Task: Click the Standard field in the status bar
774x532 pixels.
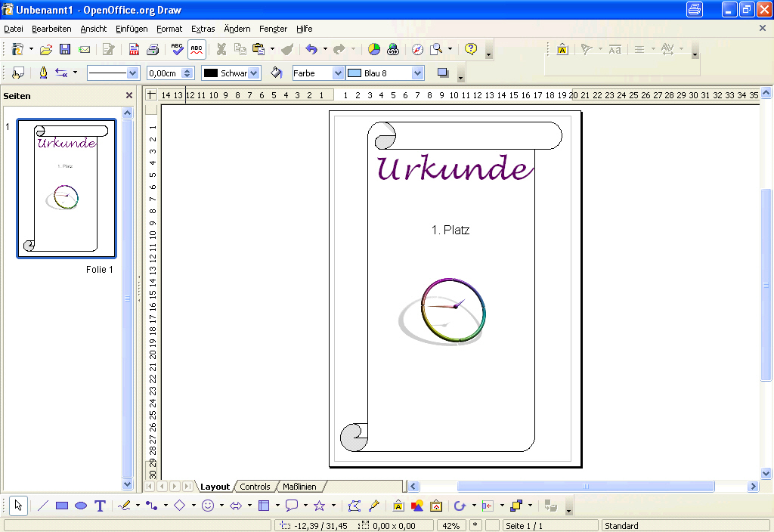Action: click(686, 526)
